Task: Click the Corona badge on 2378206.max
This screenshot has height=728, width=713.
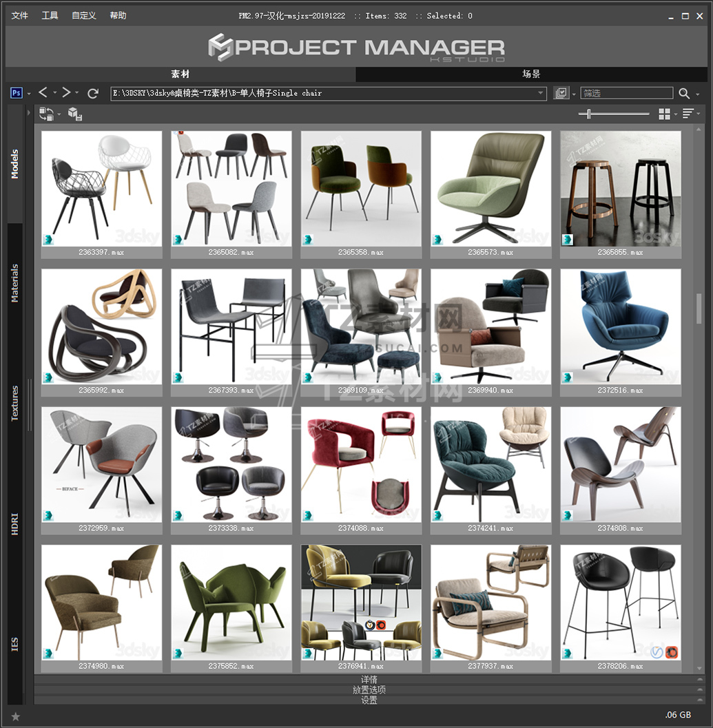Action: pos(671,652)
